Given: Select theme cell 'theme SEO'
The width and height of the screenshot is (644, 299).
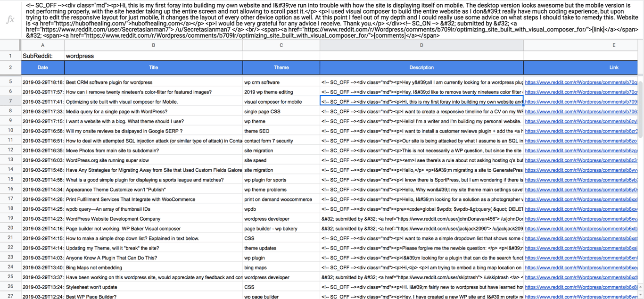Looking at the screenshot, I should click(x=281, y=131).
